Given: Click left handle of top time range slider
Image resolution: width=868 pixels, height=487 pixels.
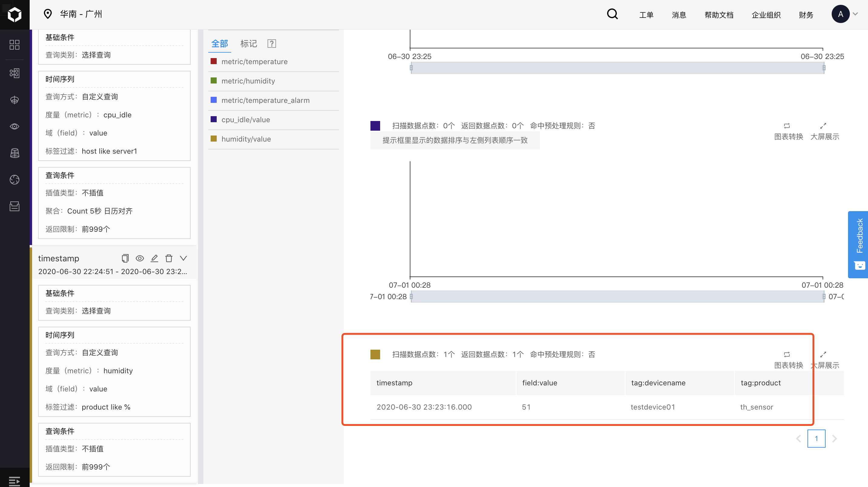Looking at the screenshot, I should 411,68.
